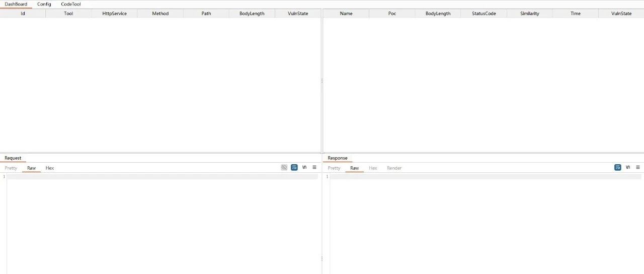This screenshot has height=274, width=644.
Task: Switch Request view to Raw
Action: [32, 168]
